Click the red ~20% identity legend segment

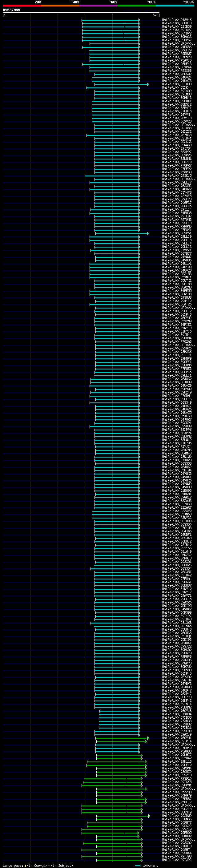22,6
